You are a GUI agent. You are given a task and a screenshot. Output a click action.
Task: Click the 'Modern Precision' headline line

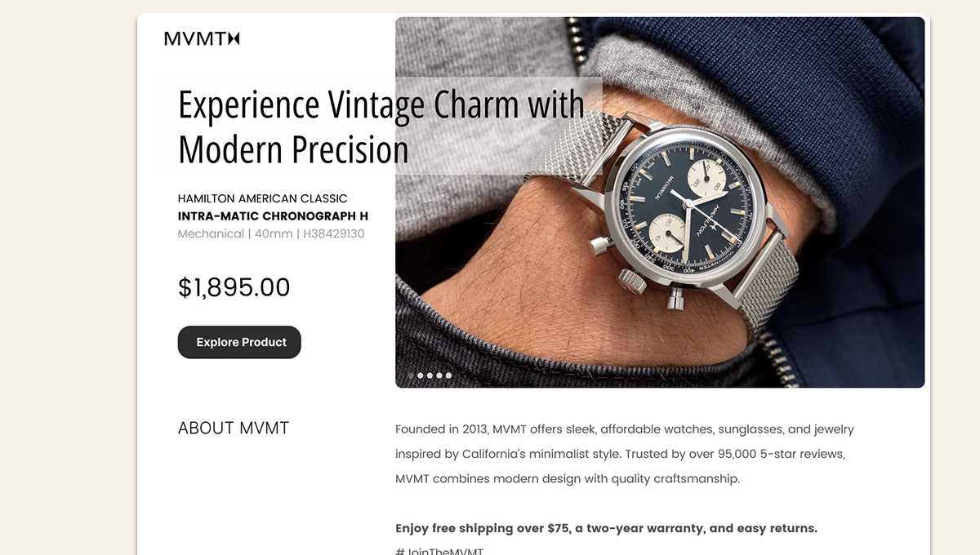[x=292, y=150]
